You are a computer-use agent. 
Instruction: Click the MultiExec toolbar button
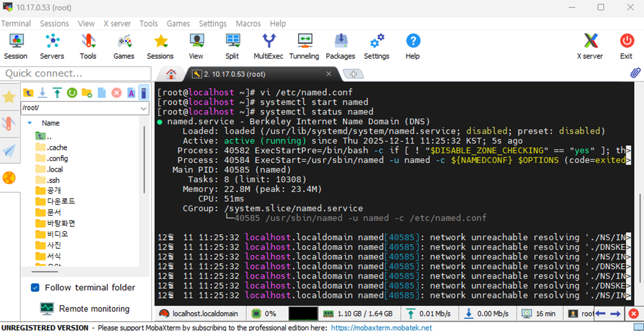[268, 47]
